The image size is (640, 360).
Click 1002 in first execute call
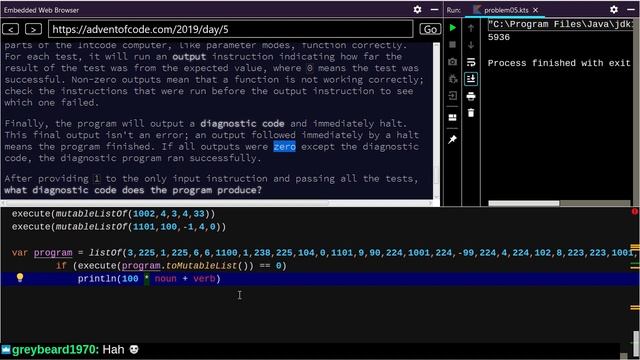[144, 213]
